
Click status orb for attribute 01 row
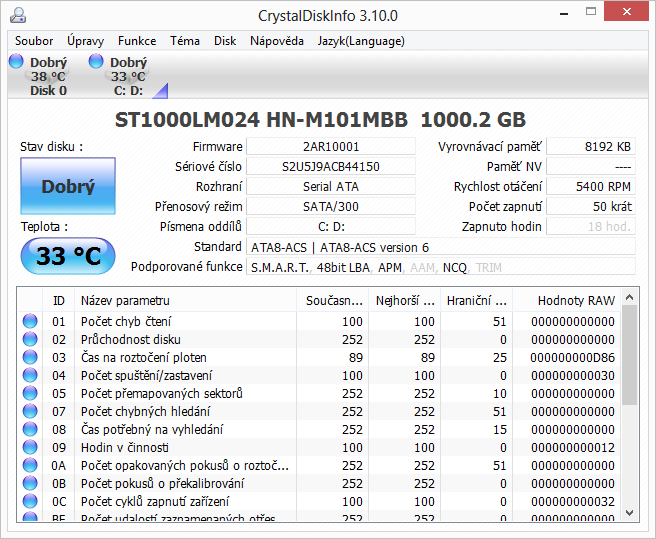pos(30,321)
